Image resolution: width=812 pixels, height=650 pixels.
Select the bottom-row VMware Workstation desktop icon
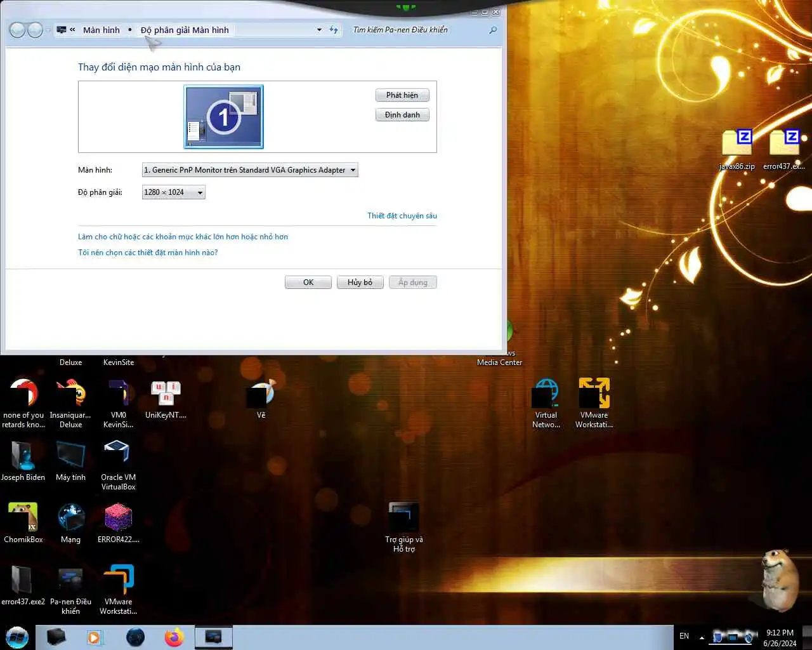118,590
